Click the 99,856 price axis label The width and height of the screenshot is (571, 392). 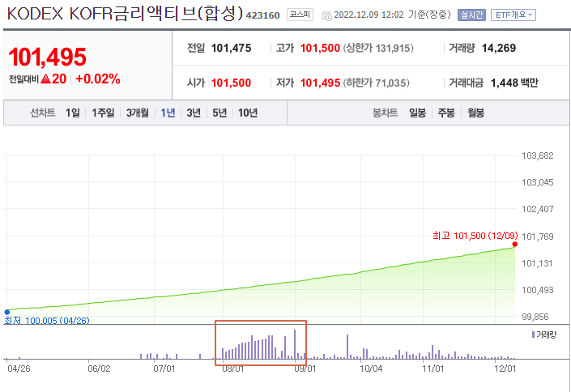point(535,317)
